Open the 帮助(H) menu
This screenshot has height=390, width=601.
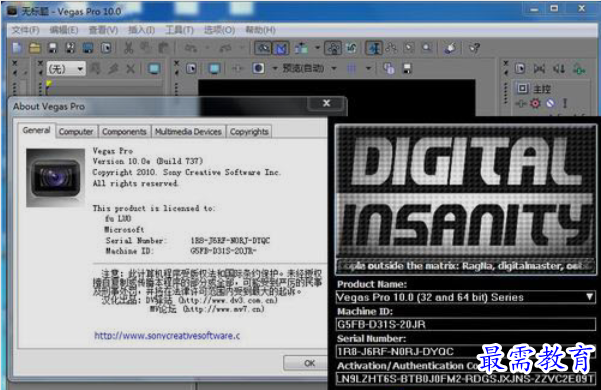(261, 30)
